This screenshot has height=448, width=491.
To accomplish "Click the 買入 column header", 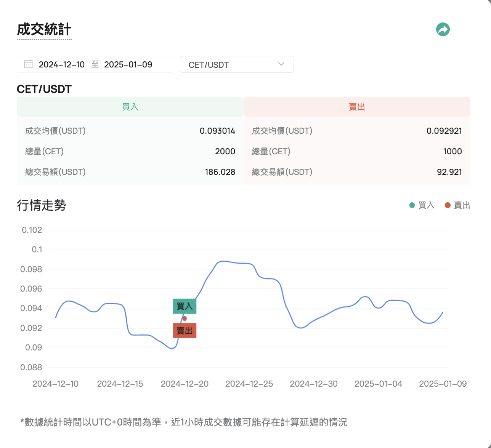I will tap(130, 107).
